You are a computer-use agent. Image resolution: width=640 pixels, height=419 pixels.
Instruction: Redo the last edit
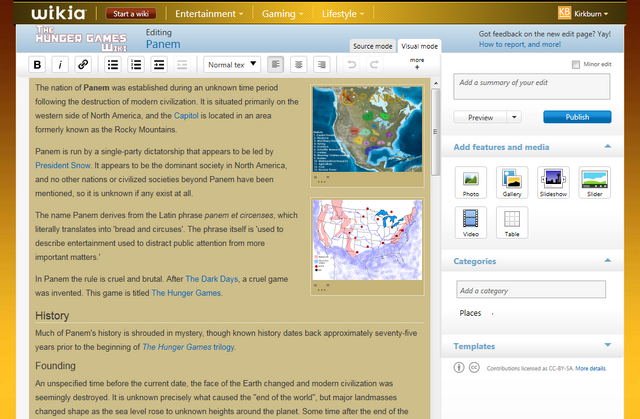pos(374,64)
